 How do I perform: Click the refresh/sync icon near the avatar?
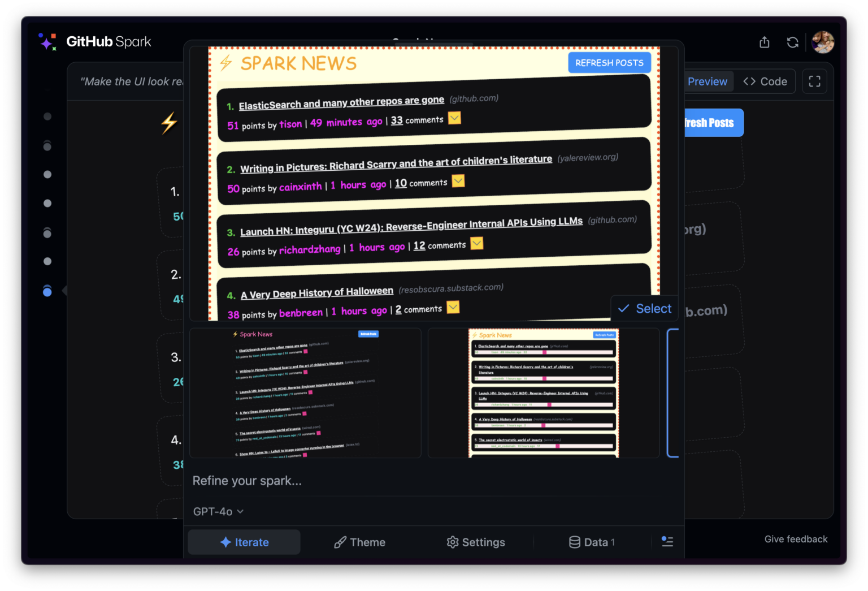coord(792,42)
